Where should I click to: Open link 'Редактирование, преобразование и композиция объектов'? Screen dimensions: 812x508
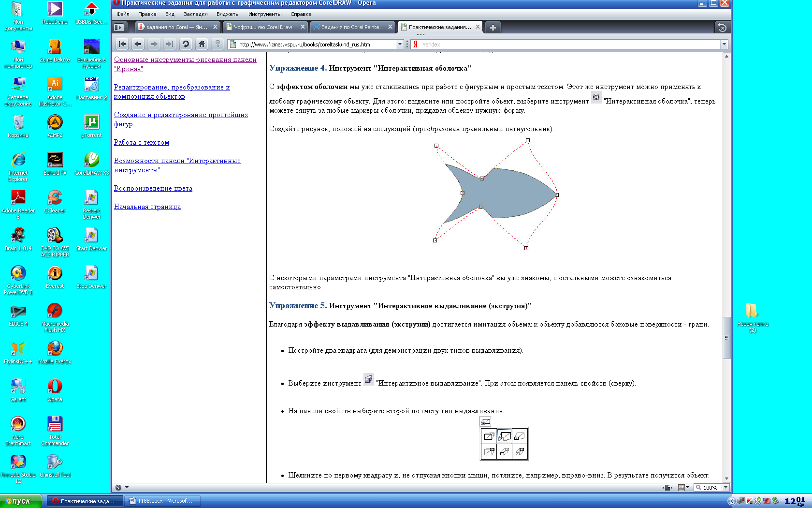point(172,92)
